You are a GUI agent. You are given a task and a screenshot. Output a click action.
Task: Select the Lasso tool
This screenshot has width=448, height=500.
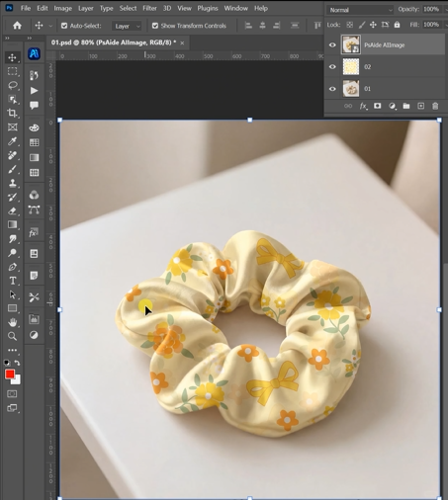coord(13,85)
